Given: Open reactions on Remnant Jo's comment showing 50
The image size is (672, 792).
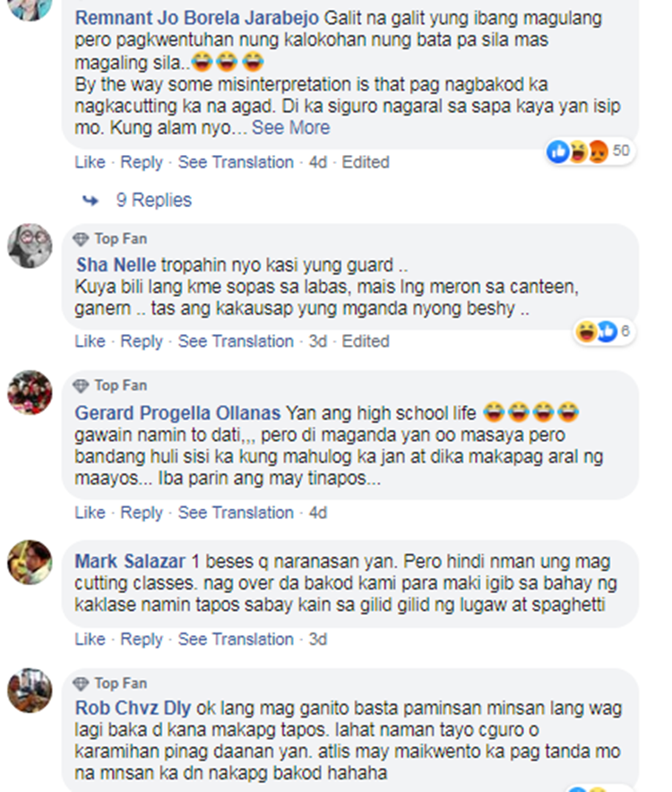Looking at the screenshot, I should pos(590,151).
